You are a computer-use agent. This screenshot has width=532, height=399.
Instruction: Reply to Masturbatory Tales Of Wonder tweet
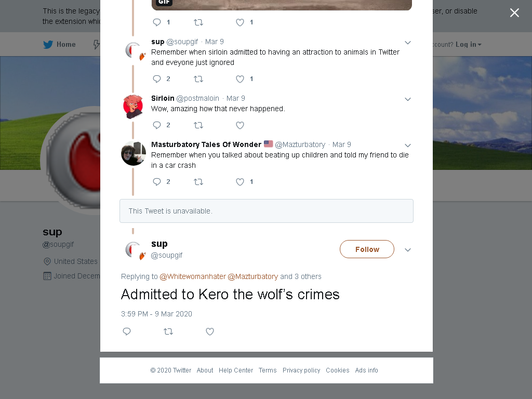click(x=157, y=182)
